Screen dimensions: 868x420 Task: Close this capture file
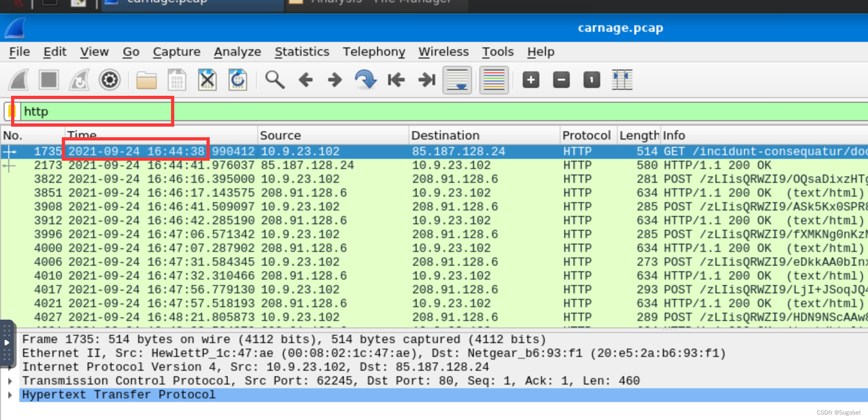pyautogui.click(x=207, y=80)
